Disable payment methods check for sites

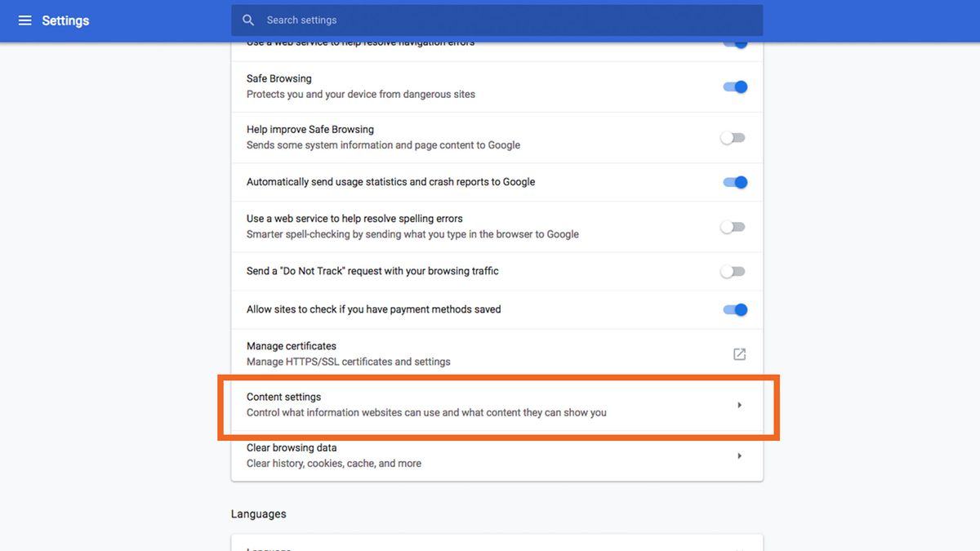tap(734, 309)
